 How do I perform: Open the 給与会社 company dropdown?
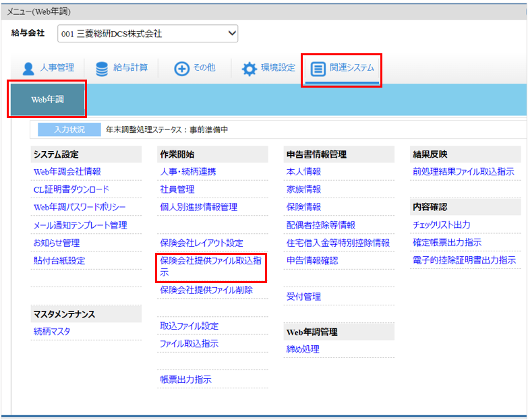pos(148,33)
